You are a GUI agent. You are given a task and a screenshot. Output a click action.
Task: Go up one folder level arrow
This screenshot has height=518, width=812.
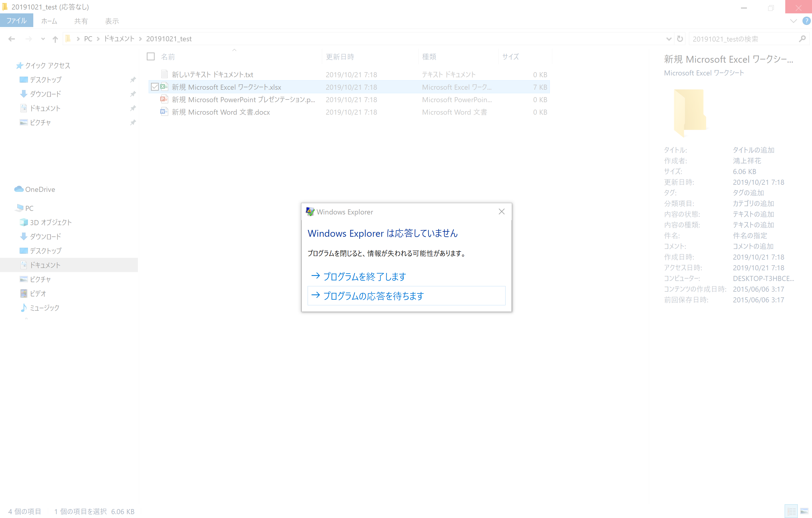coord(55,39)
